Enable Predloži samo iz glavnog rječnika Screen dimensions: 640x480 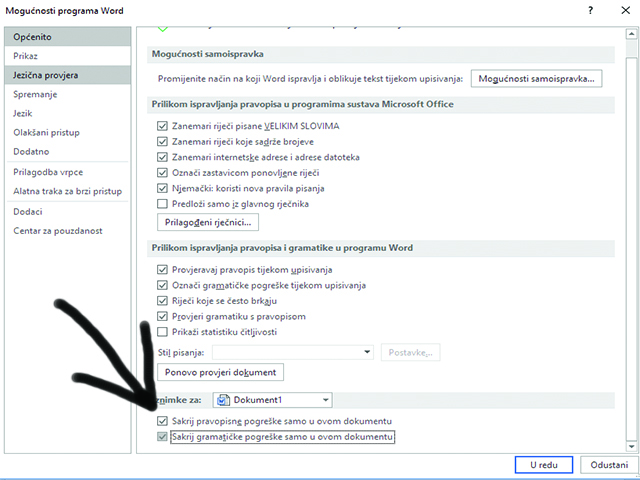click(162, 203)
